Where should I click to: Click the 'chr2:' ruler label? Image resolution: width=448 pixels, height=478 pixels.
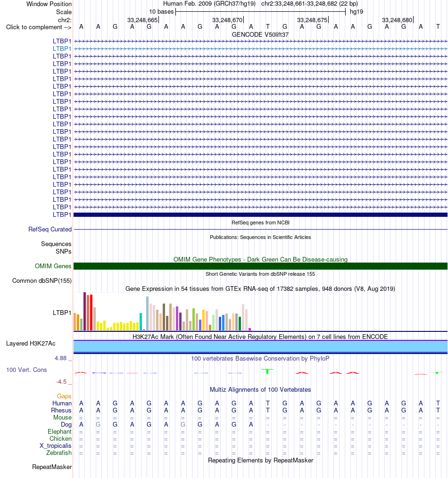click(65, 20)
